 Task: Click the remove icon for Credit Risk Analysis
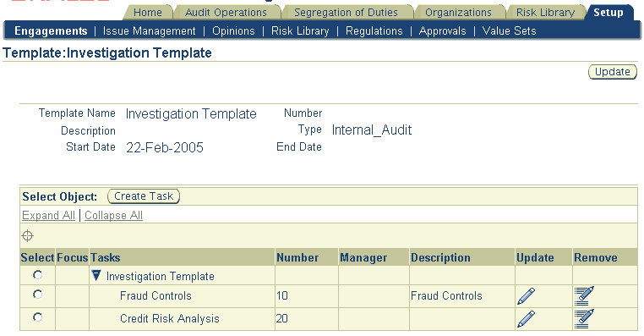(584, 319)
